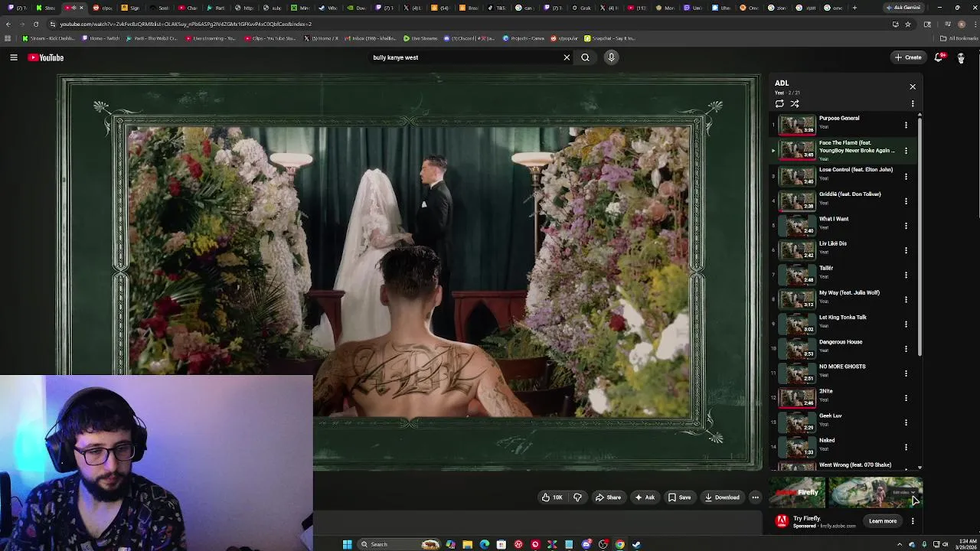The image size is (980, 551).
Task: Toggle shuffle for the ADL playlist
Action: tap(795, 103)
